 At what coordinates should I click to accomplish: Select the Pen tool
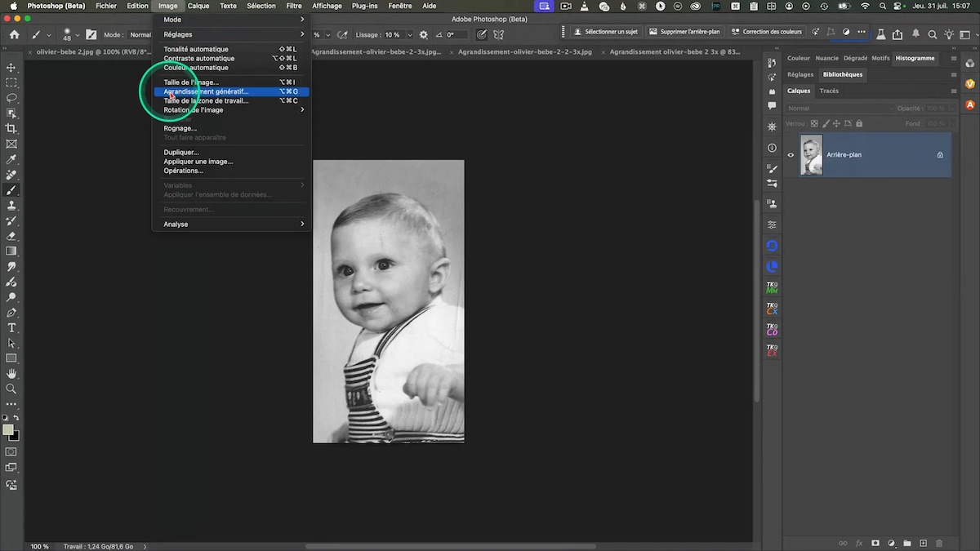pyautogui.click(x=11, y=313)
